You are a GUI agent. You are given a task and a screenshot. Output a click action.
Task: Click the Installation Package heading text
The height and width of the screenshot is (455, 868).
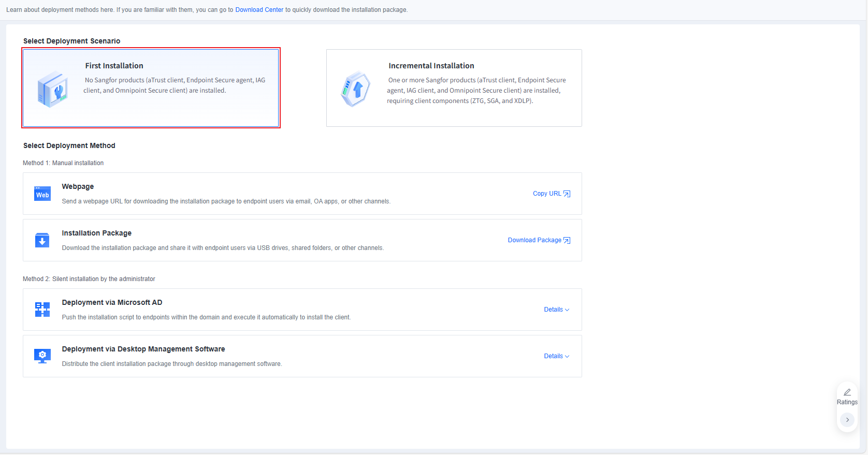point(97,233)
